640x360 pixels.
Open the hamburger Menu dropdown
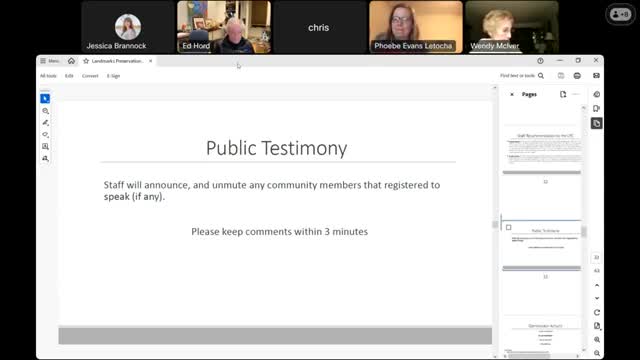(49, 61)
